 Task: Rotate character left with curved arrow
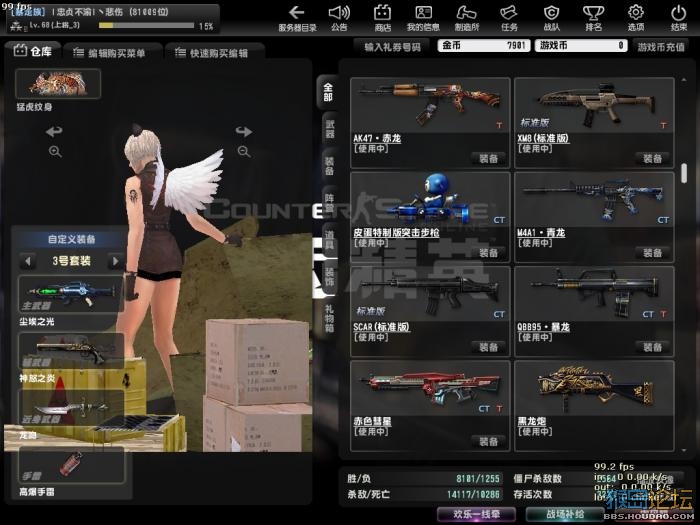(x=54, y=131)
